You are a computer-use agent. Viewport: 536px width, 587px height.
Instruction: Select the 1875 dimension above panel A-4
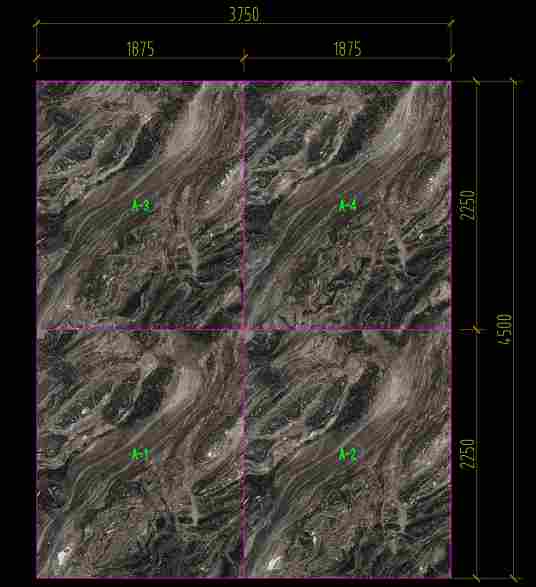click(x=347, y=49)
